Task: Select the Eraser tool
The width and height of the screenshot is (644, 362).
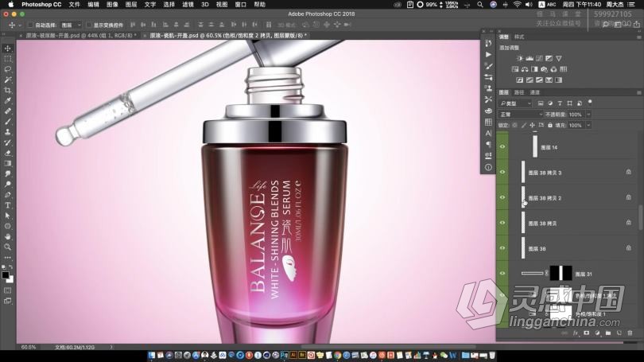Action: point(7,153)
